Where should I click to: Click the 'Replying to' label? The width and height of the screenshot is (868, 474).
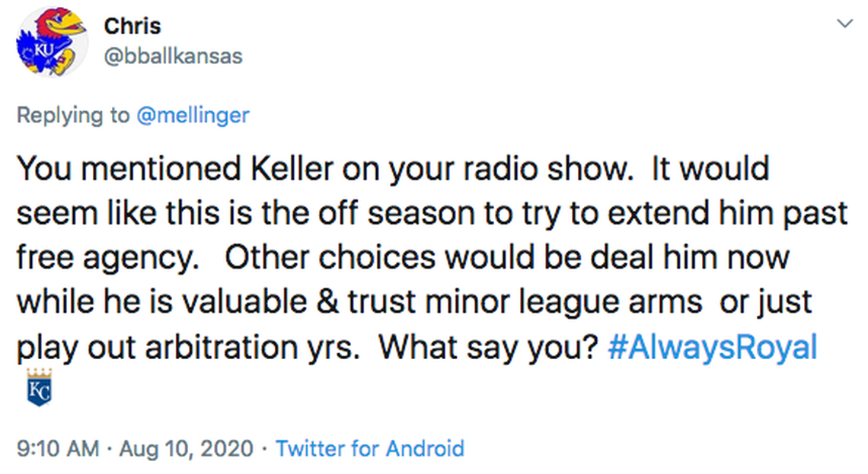click(73, 115)
